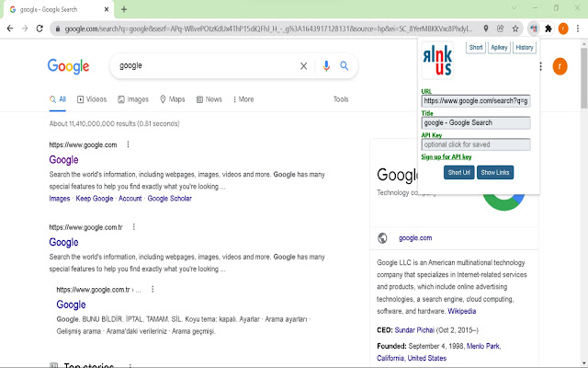Open options beside the https://www.google.com.tr result

point(134,227)
